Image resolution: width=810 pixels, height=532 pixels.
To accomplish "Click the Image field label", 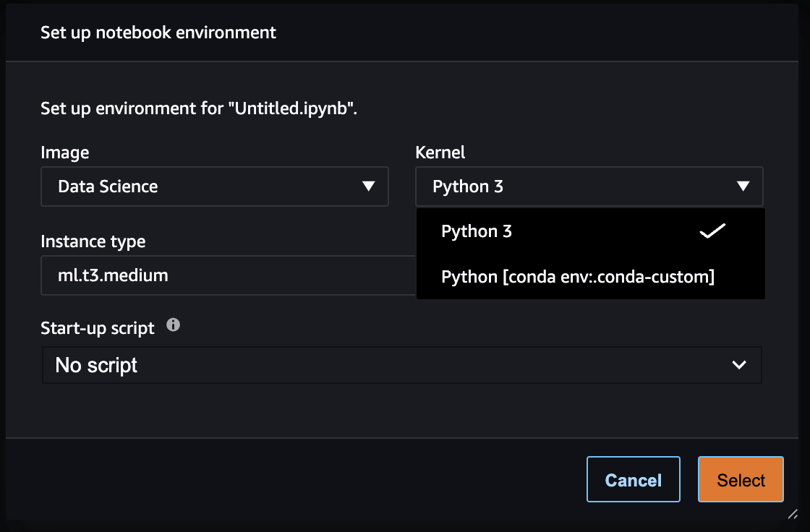I will tap(65, 153).
